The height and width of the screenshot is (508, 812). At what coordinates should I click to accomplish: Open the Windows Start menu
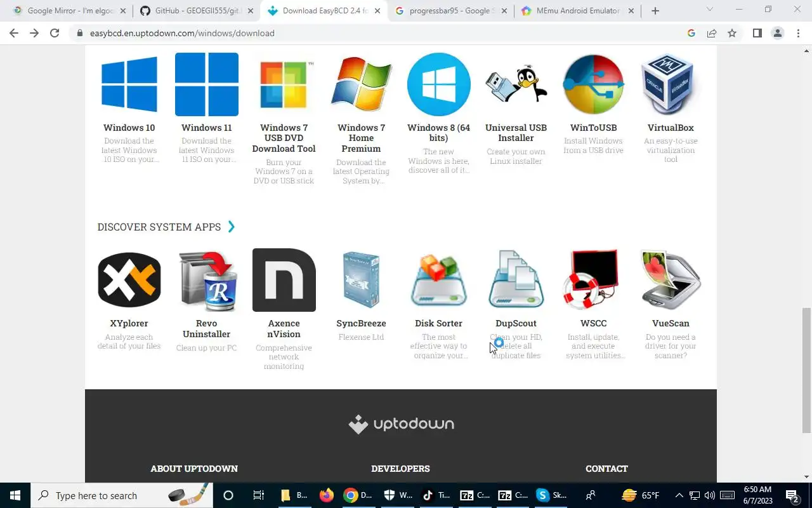[x=15, y=495]
